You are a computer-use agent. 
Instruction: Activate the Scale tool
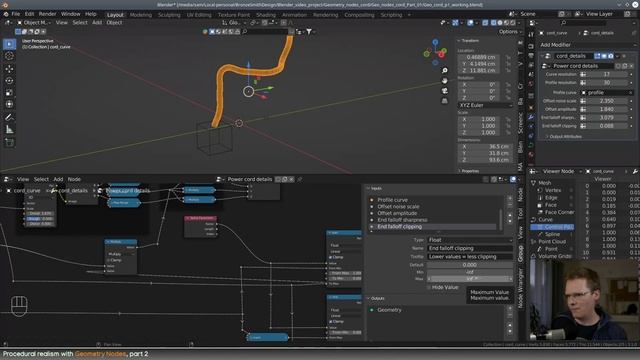coord(9,93)
